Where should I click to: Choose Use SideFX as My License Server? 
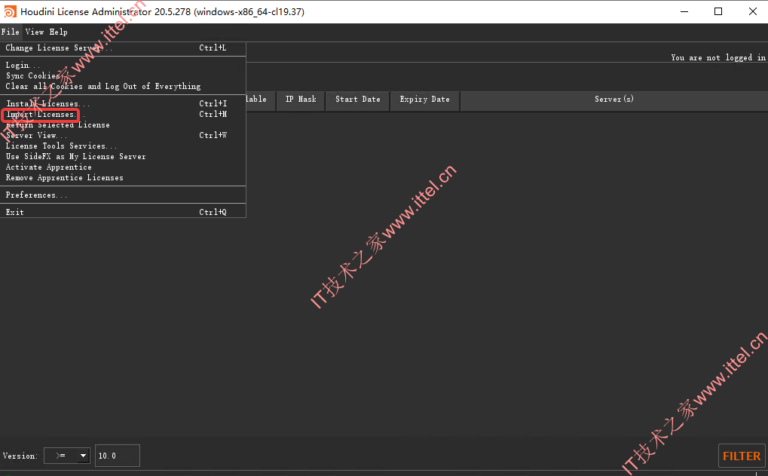point(76,156)
